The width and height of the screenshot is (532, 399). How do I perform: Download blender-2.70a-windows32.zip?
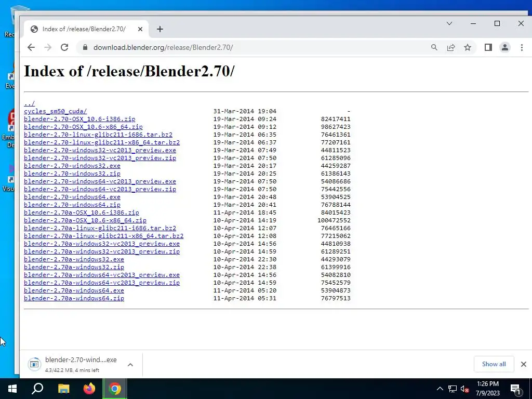74,267
